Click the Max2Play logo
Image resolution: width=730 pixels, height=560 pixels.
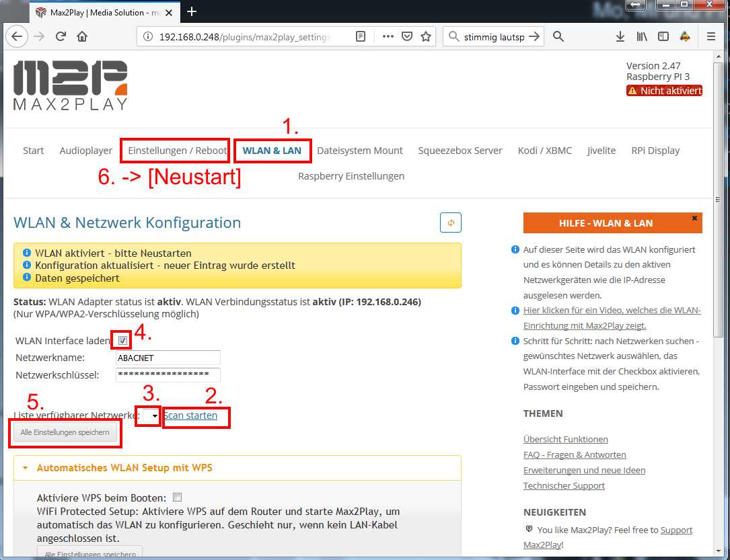tap(70, 85)
